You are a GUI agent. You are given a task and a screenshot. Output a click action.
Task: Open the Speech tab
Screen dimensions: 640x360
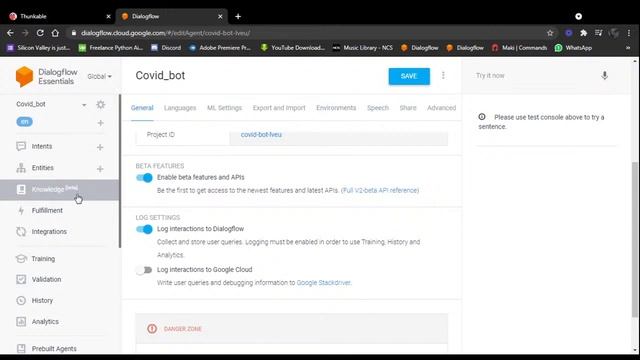pos(378,108)
